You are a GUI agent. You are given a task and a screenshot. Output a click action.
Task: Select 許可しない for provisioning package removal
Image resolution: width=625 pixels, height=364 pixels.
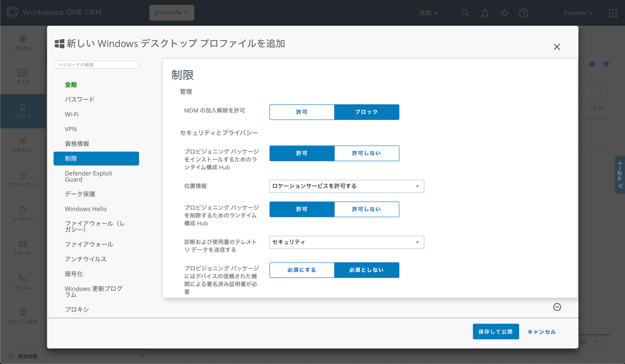(367, 209)
